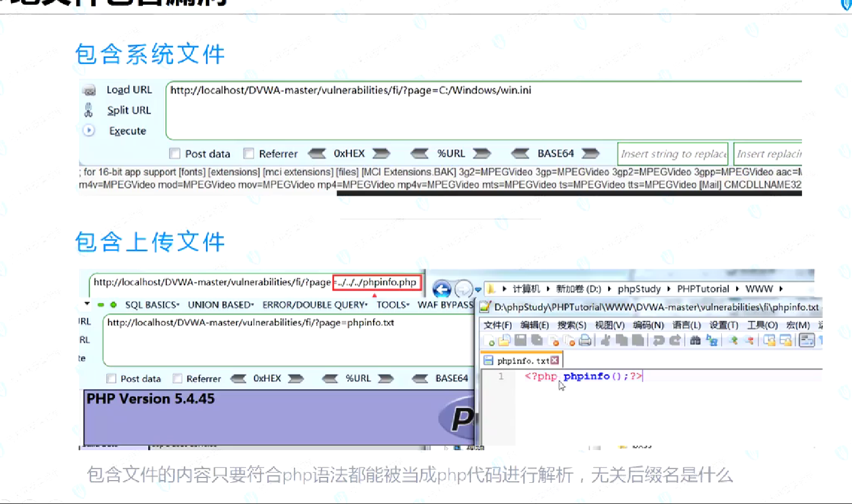The image size is (852, 504).
Task: Open the 编码(N) menu in Notepad++
Action: tap(648, 325)
